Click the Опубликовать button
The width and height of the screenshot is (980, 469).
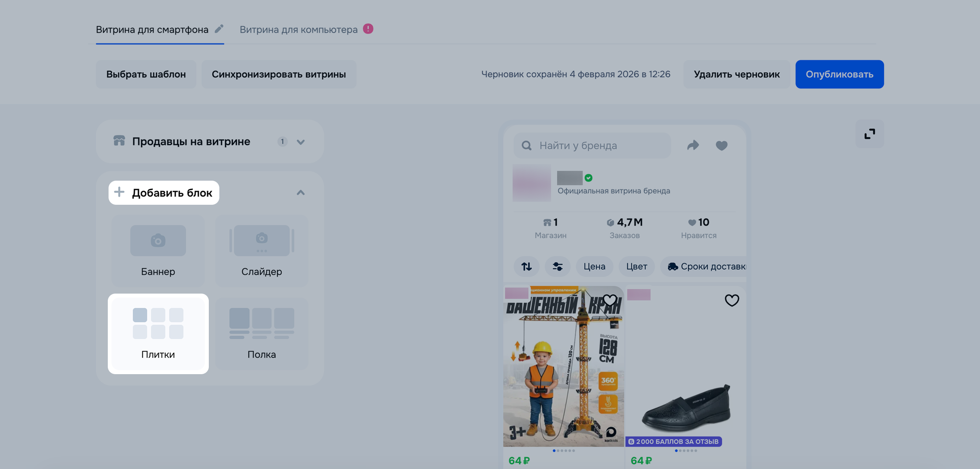[839, 74]
